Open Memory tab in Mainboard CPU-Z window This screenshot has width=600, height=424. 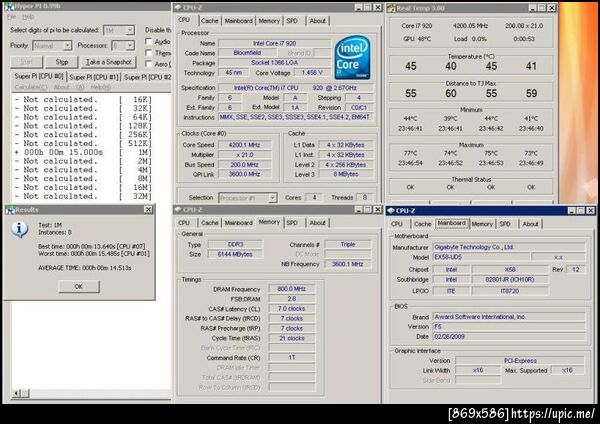pos(482,224)
